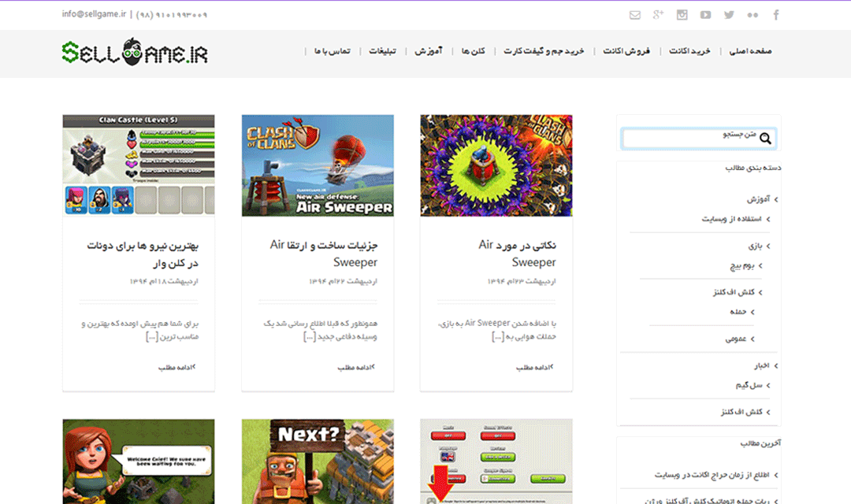This screenshot has height=504, width=851.
Task: Open کلش اف کلنز category listed under بازی
Action: pos(734,292)
